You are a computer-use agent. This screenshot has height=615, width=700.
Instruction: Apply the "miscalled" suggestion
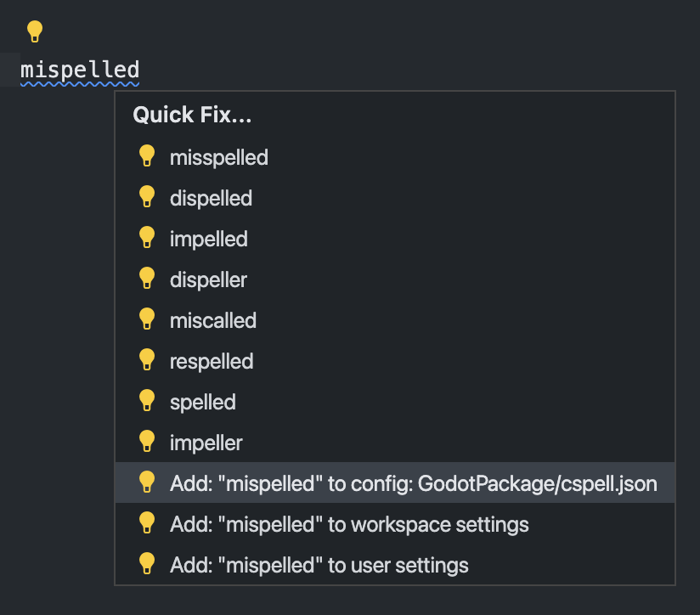212,320
